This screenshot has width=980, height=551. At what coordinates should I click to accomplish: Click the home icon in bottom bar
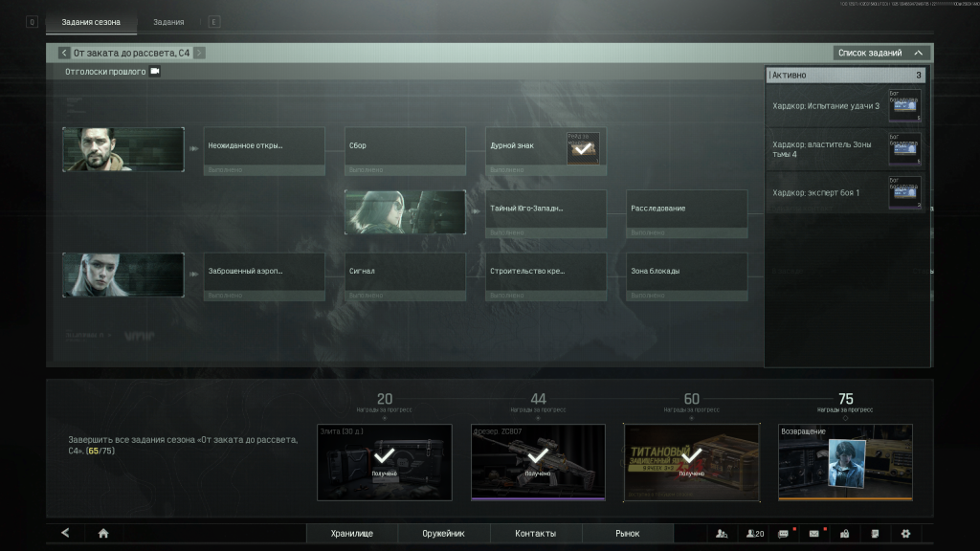(x=103, y=534)
